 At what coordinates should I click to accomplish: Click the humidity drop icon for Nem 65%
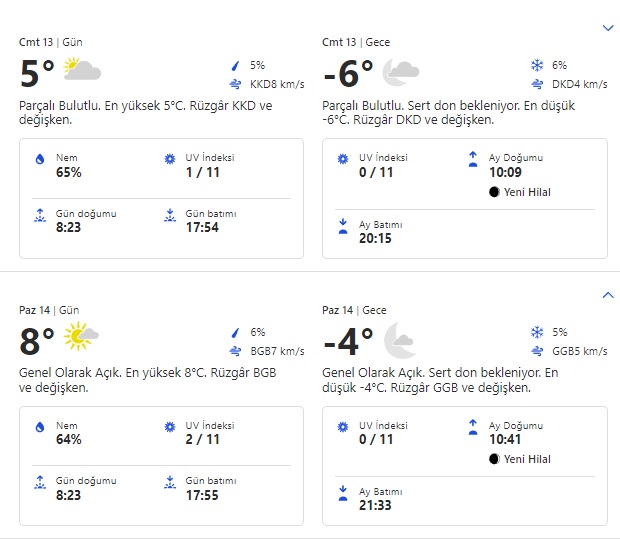(40, 159)
